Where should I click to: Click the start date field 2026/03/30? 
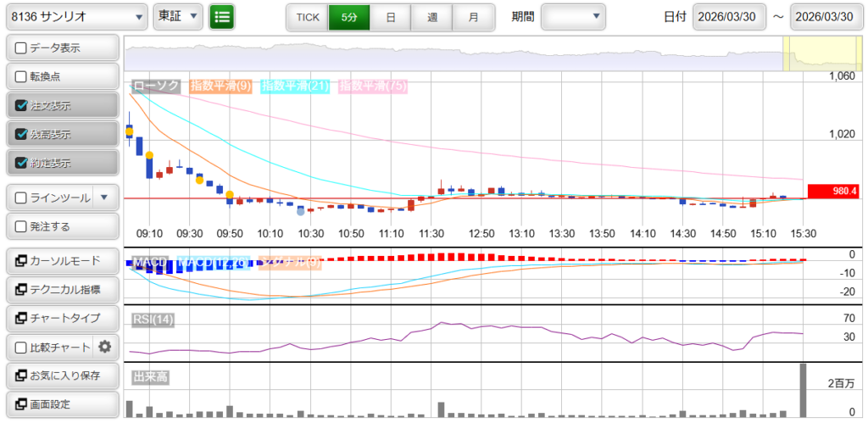(x=729, y=16)
